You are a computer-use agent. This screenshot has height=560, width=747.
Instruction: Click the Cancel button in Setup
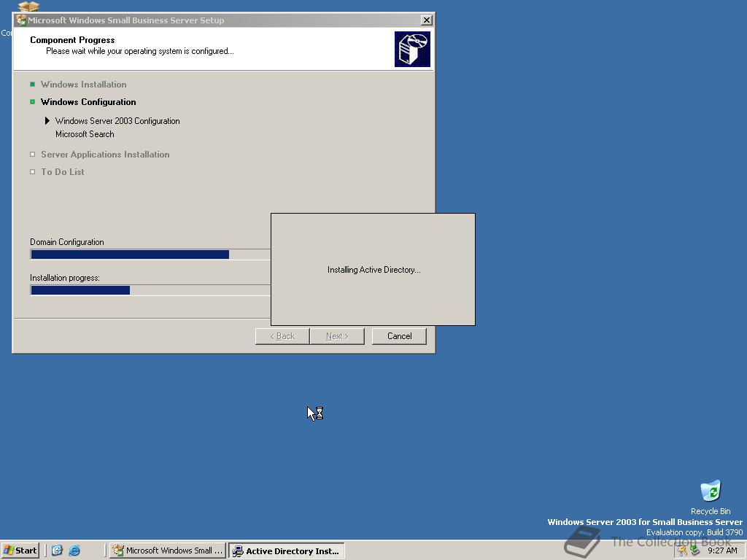coord(399,336)
